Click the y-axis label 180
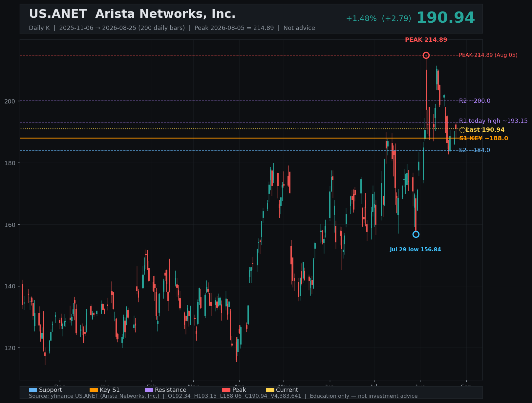 (x=10, y=163)
